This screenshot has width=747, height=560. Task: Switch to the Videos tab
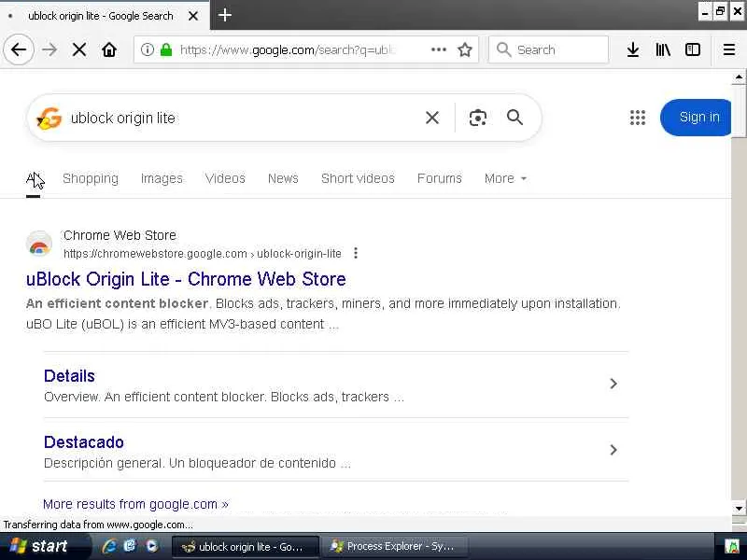pyautogui.click(x=225, y=178)
